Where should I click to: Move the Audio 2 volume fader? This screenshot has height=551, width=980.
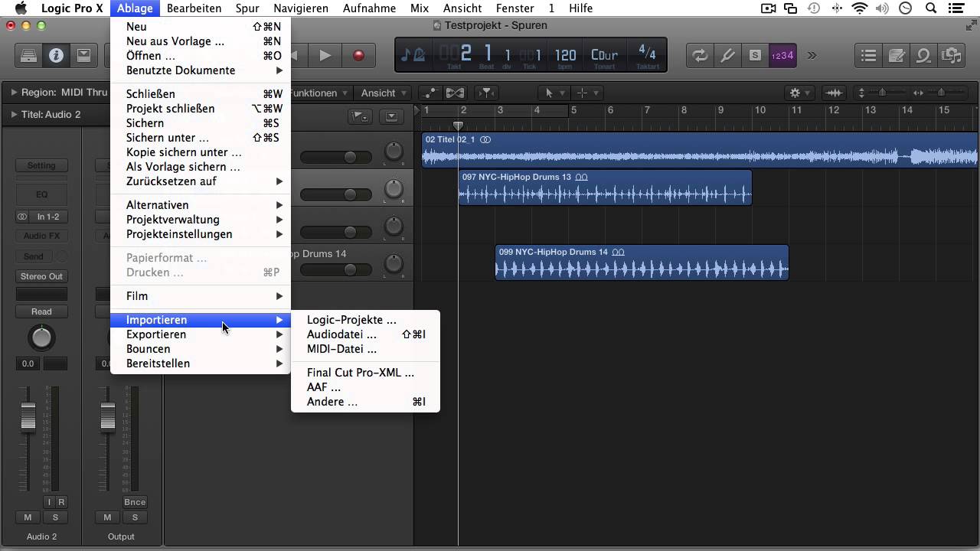(28, 416)
